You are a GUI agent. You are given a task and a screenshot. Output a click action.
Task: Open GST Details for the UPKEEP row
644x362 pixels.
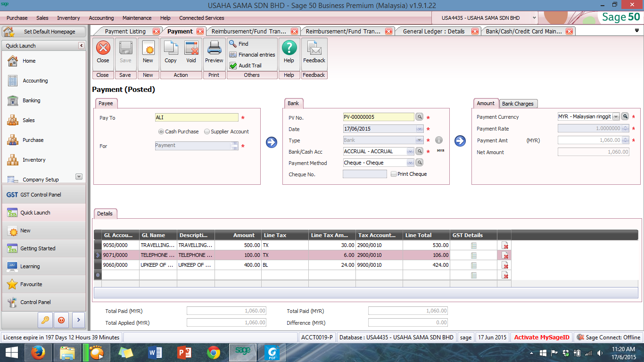point(474,265)
